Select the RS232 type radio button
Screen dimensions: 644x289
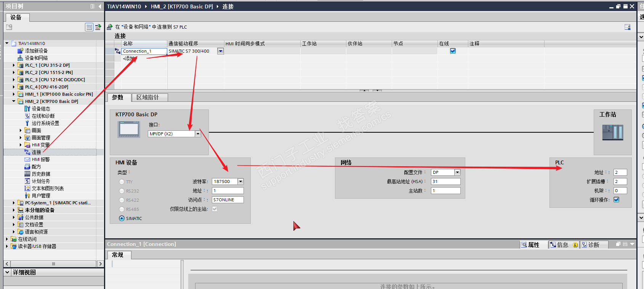pyautogui.click(x=122, y=191)
